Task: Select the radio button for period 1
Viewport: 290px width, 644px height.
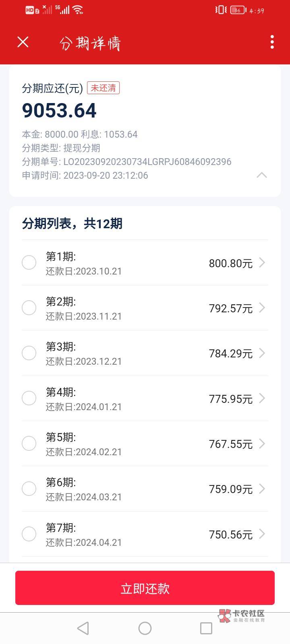Action: click(x=29, y=263)
